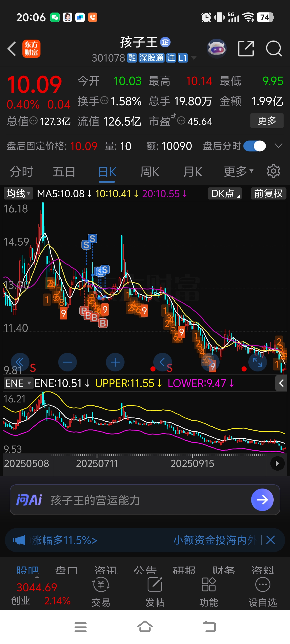Tap the 融 margin tag
Image resolution: width=290 pixels, height=644 pixels.
(132, 58)
